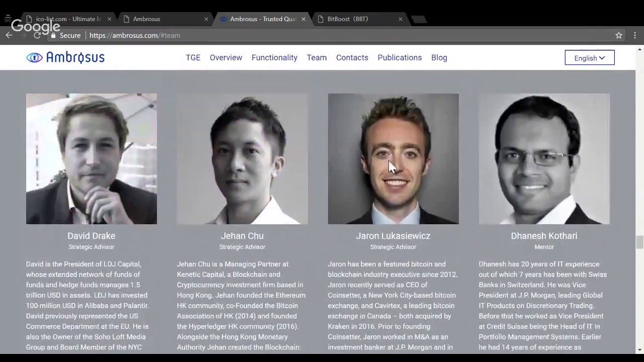Image resolution: width=644 pixels, height=362 pixels.
Task: Switch to the ico-list.com tab
Action: (x=65, y=19)
